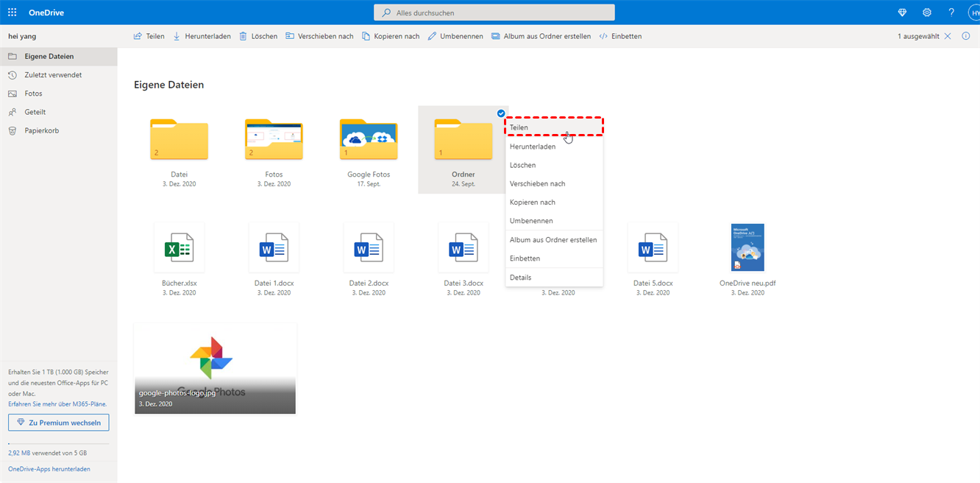
Task: Open the details info pane icon
Action: (x=966, y=36)
